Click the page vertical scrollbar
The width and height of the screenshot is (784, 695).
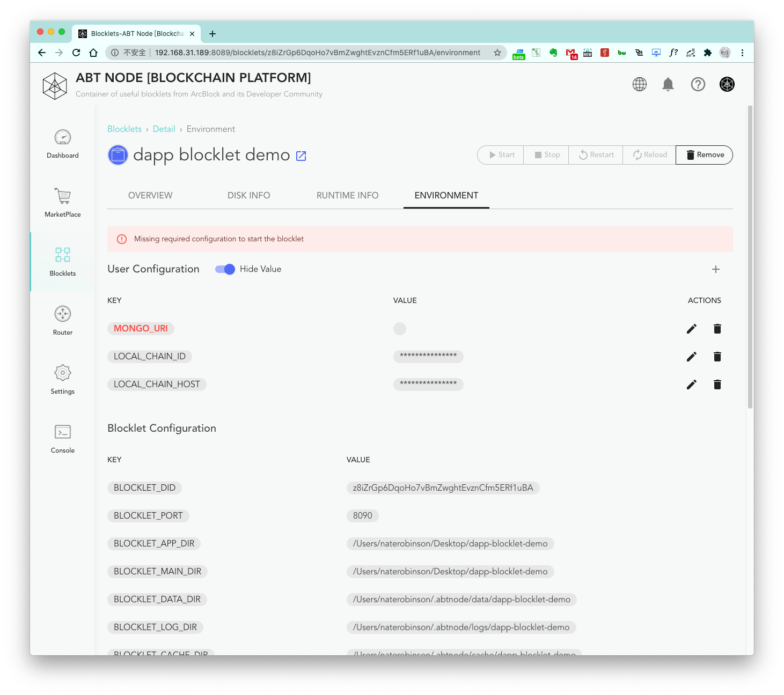[x=750, y=257]
